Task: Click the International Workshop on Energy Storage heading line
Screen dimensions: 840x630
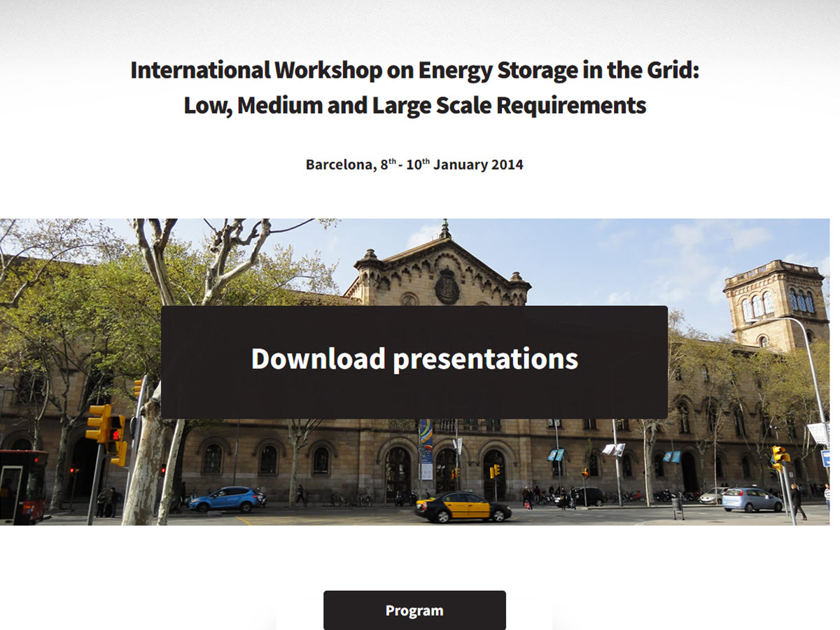Action: click(414, 71)
